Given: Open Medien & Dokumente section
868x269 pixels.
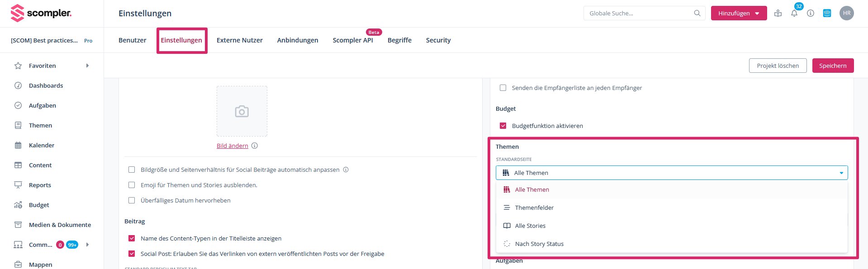Looking at the screenshot, I should click(60, 225).
